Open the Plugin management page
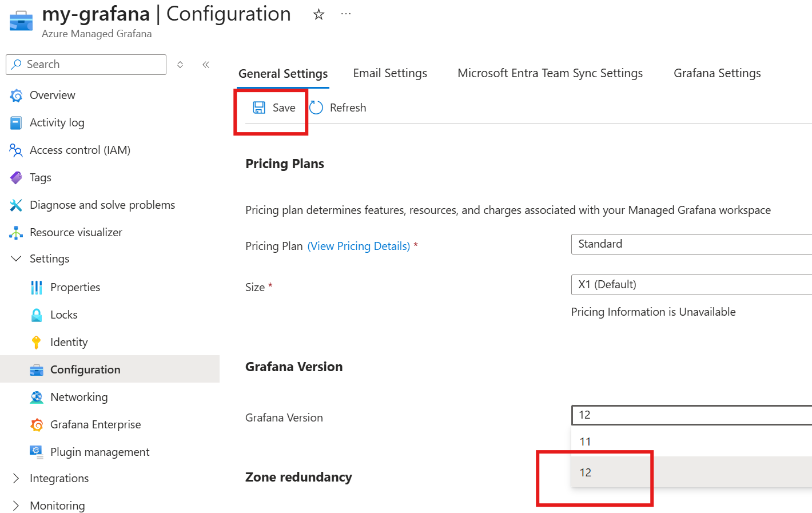 99,452
